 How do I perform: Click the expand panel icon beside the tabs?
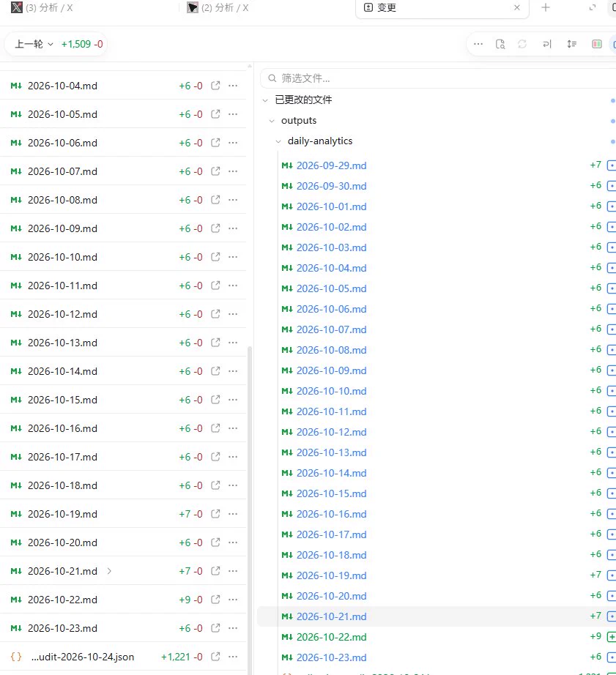pyautogui.click(x=593, y=7)
